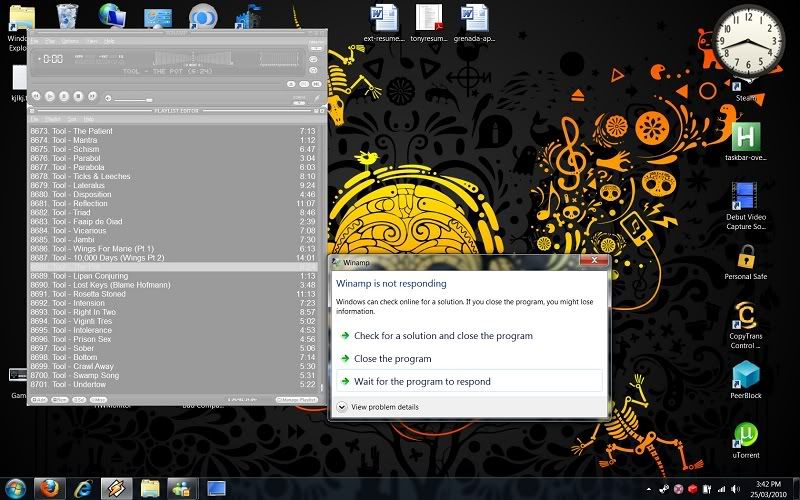This screenshot has height=500, width=800.
Task: Click Winamp pause button
Action: (64, 96)
